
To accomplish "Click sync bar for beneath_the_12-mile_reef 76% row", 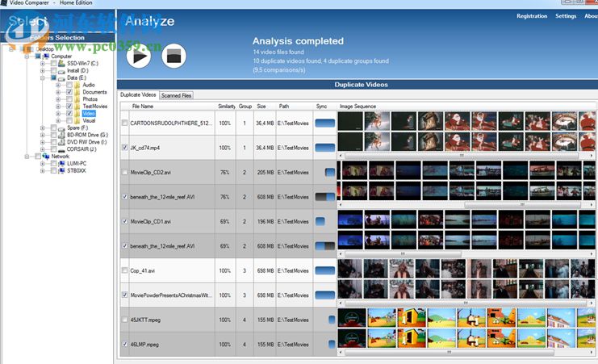I will [325, 196].
